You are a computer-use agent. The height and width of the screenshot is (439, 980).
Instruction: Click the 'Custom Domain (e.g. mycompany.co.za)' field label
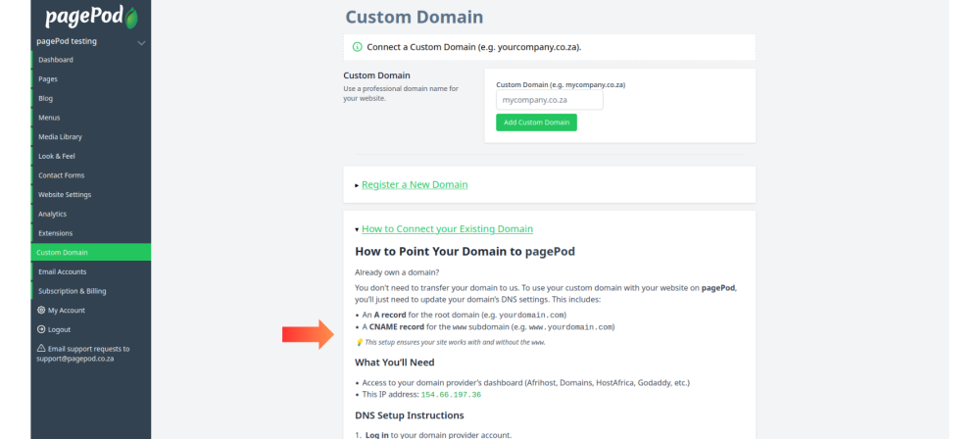point(561,84)
